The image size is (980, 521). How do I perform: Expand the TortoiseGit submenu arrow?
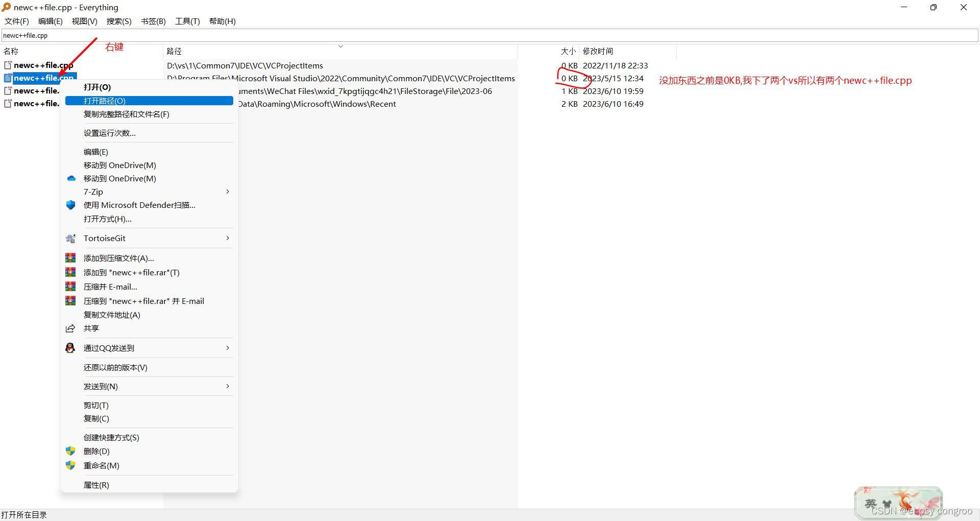click(x=228, y=238)
